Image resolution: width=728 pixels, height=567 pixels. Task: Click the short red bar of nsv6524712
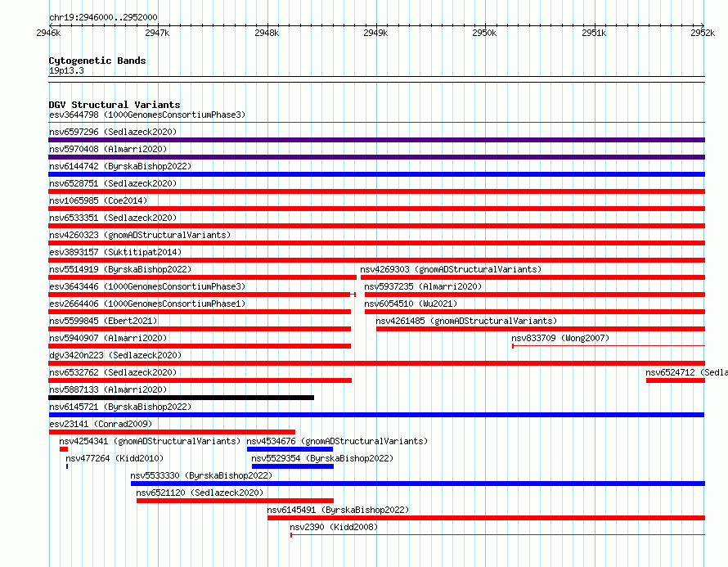[x=676, y=380]
